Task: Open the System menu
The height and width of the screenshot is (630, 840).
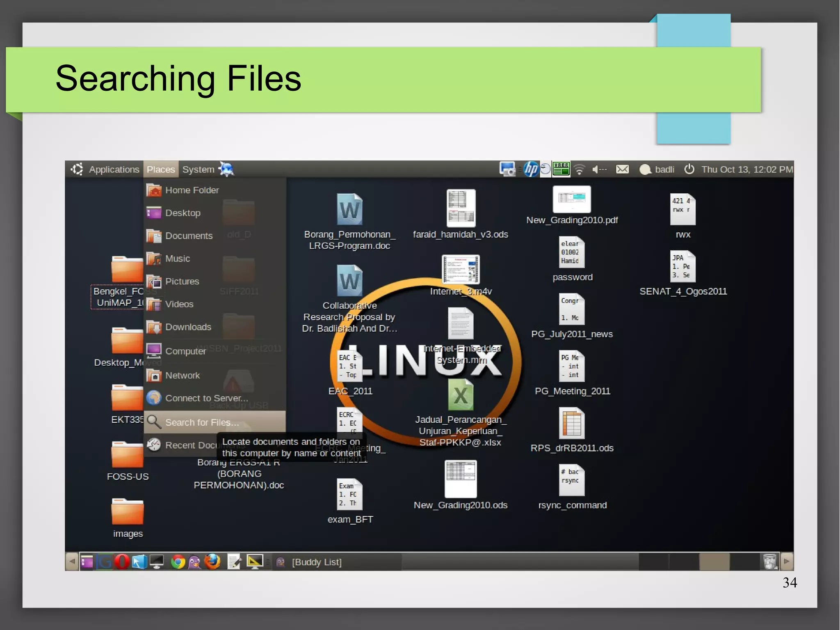Action: click(198, 170)
